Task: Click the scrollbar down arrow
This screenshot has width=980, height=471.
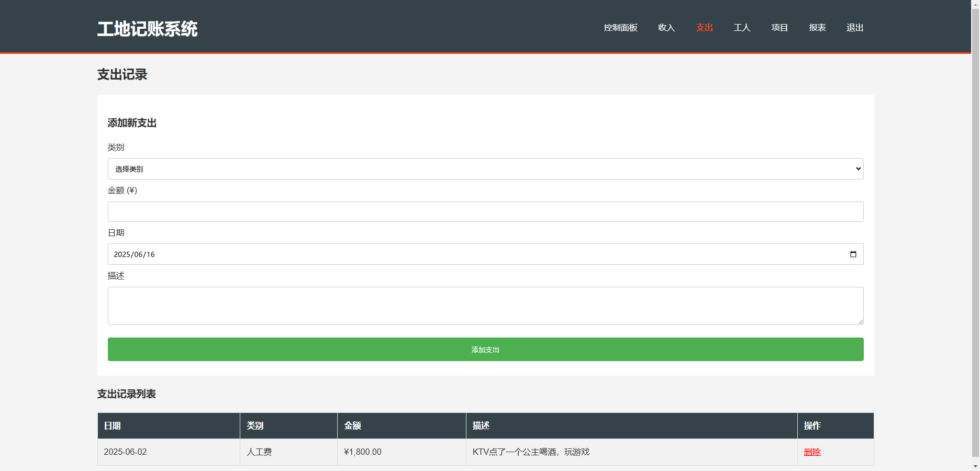Action: (975, 466)
